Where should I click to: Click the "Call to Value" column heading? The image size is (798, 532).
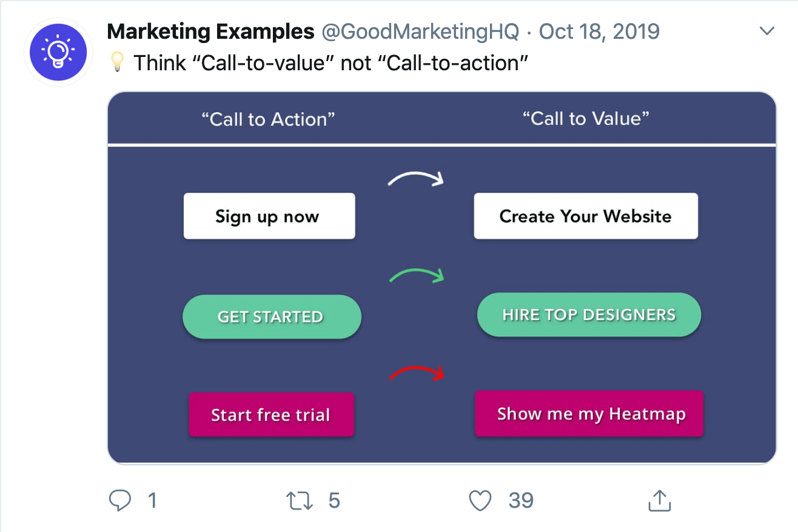tap(586, 119)
